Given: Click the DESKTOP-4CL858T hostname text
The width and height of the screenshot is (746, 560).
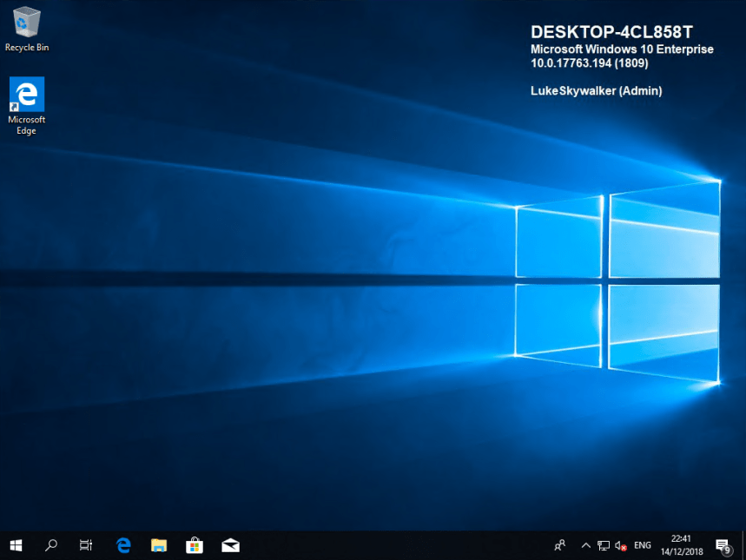Looking at the screenshot, I should coord(612,32).
